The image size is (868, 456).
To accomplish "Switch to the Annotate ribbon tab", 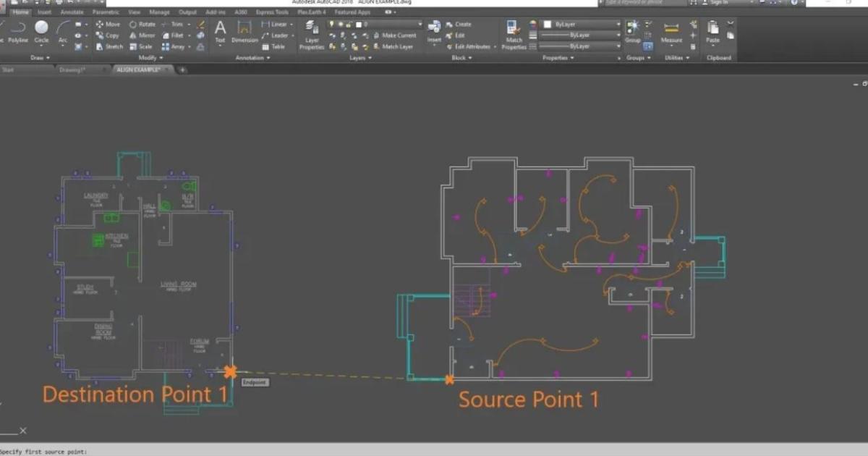I will pyautogui.click(x=72, y=12).
